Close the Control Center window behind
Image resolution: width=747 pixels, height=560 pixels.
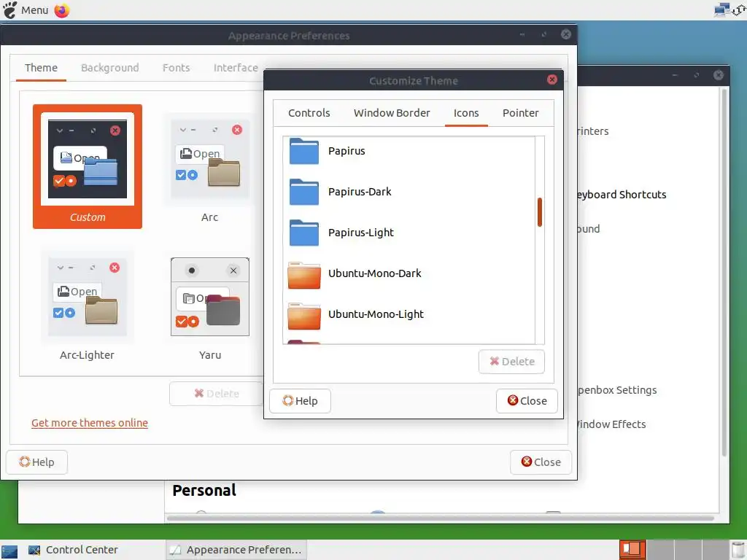(719, 75)
